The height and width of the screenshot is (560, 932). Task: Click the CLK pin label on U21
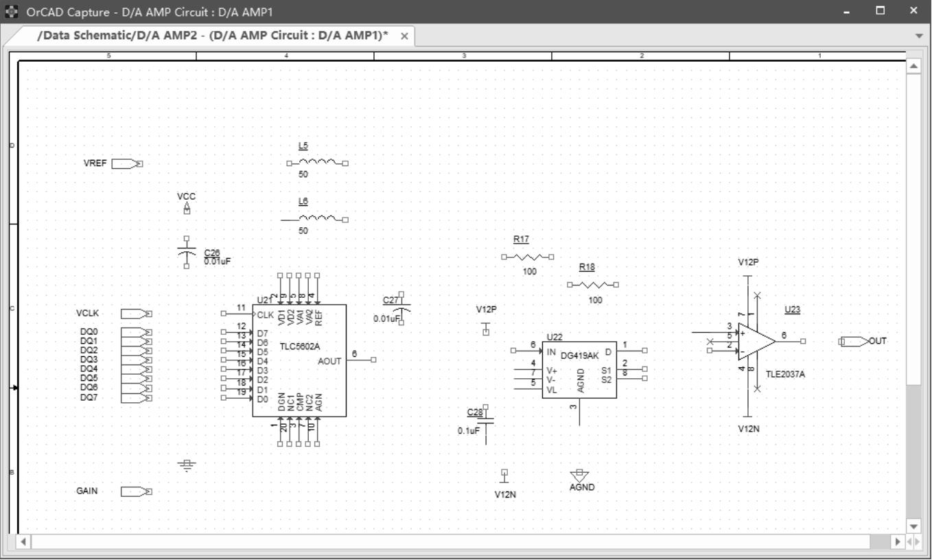265,314
